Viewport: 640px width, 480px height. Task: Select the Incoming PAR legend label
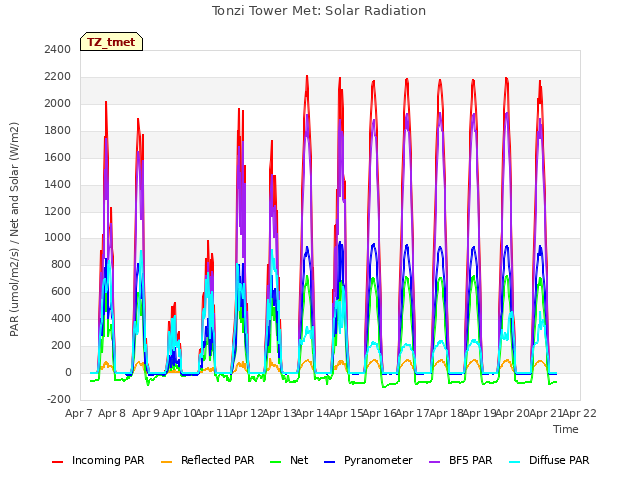108,460
